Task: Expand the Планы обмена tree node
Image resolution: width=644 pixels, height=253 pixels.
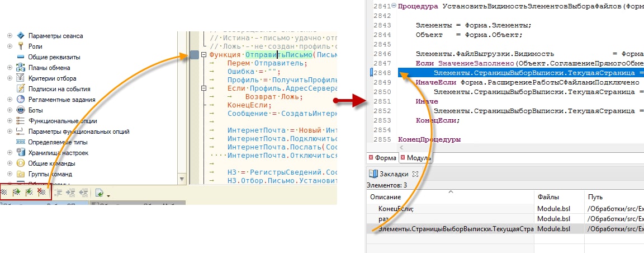Action: (10, 68)
